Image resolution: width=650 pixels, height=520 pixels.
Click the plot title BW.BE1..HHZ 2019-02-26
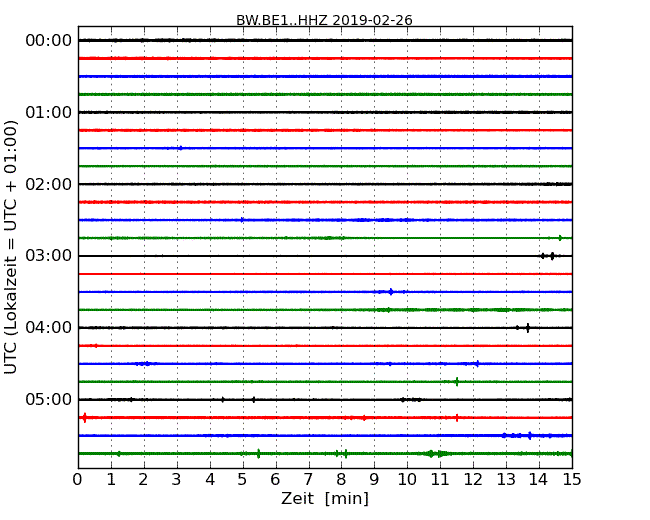324,20
